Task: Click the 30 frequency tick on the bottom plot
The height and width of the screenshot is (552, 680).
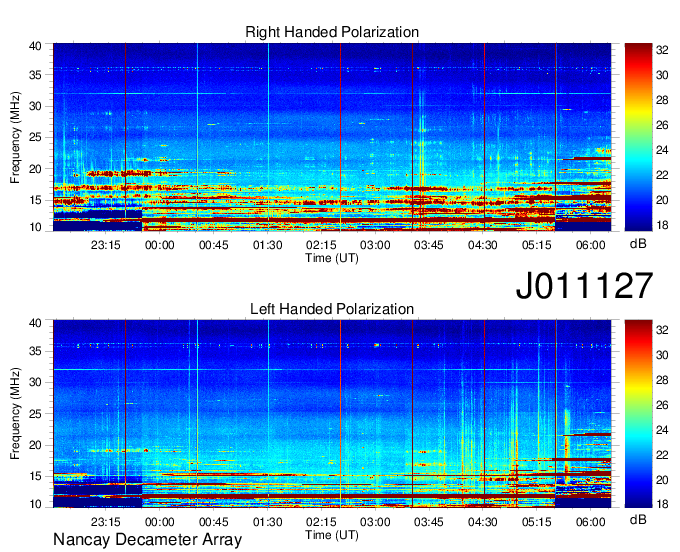Action: (x=35, y=382)
